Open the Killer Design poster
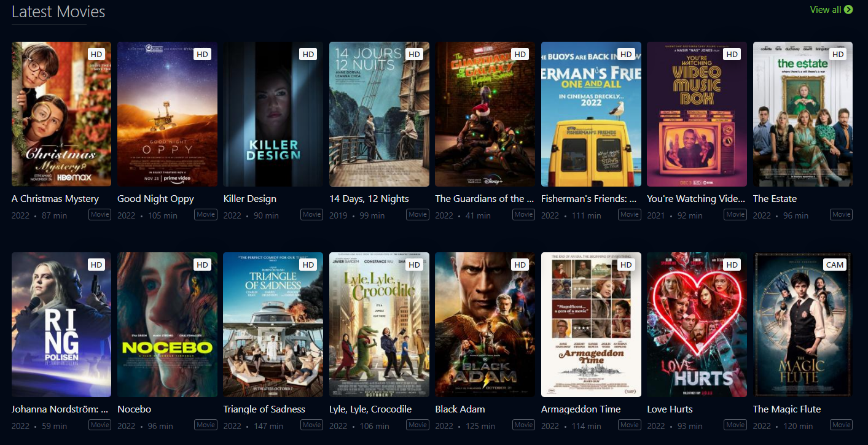 pyautogui.click(x=273, y=114)
